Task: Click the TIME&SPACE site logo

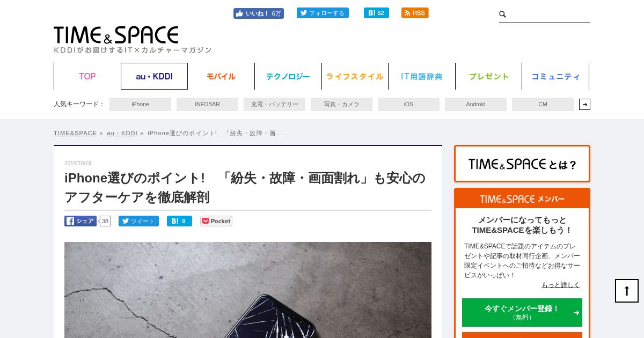Action: tap(116, 35)
